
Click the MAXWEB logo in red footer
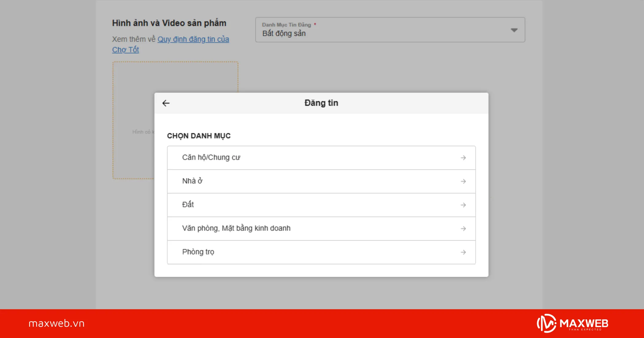click(572, 323)
